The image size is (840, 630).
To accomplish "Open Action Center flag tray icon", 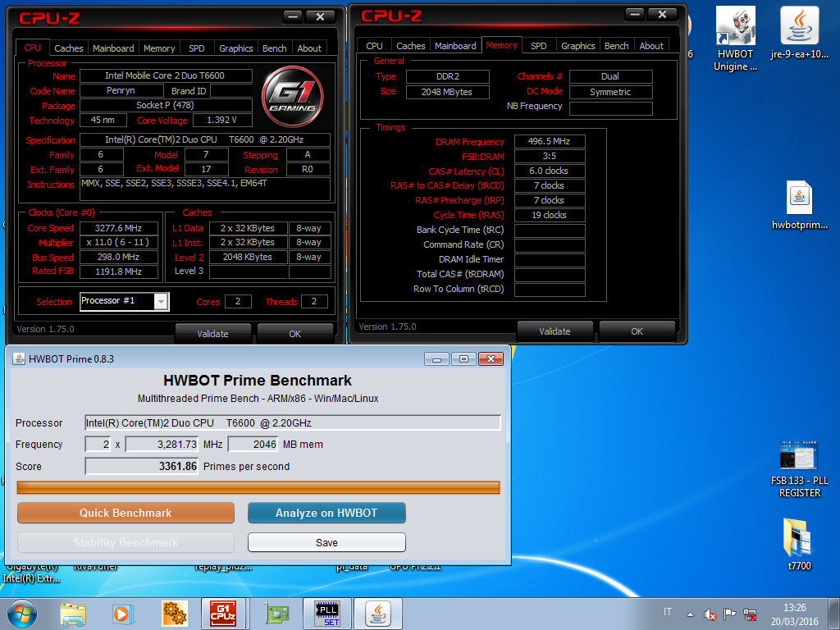I will pos(729,614).
